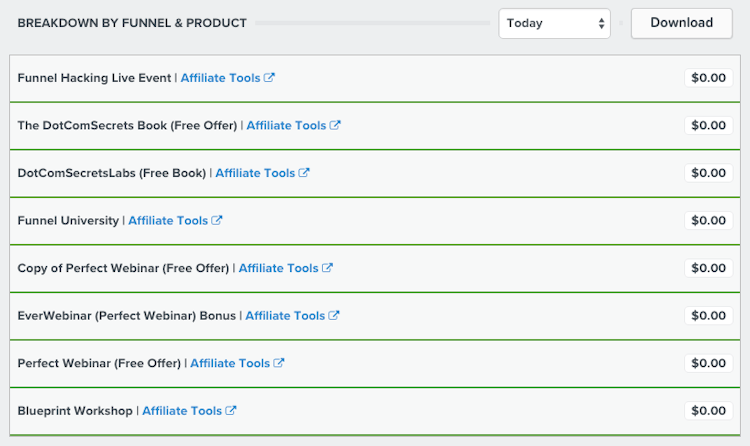Image resolution: width=750 pixels, height=446 pixels.
Task: Click the $0.00 amount for Blueprint Workshop
Action: click(709, 411)
